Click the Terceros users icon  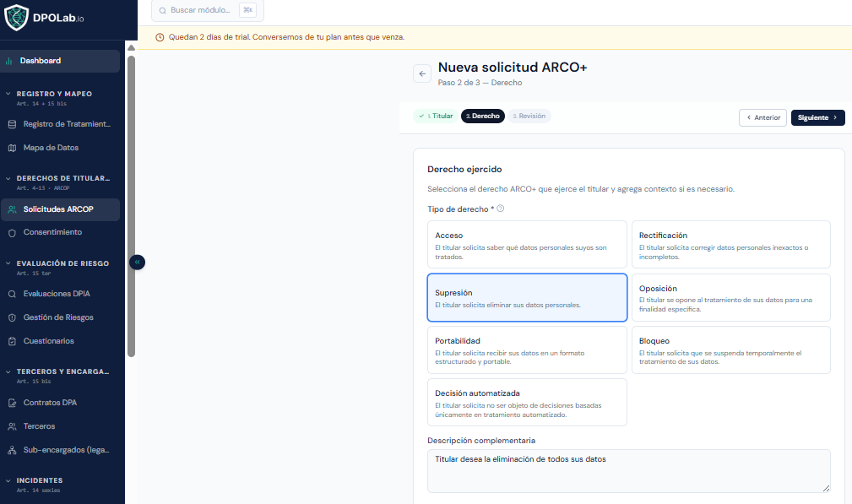pos(12,426)
